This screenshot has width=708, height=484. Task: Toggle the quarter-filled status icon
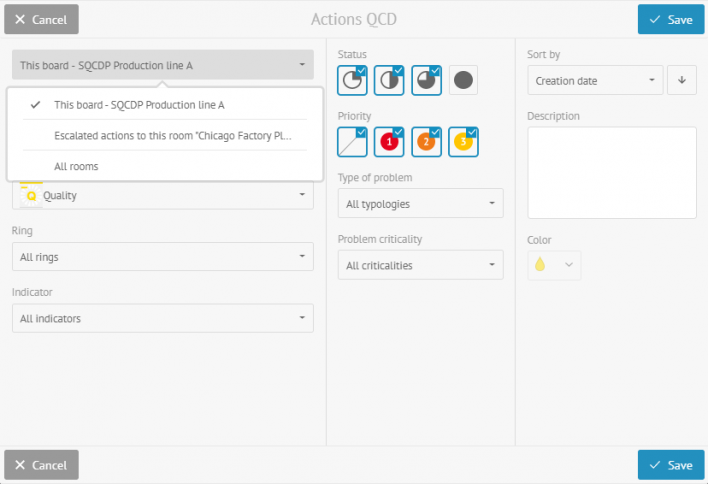352,80
